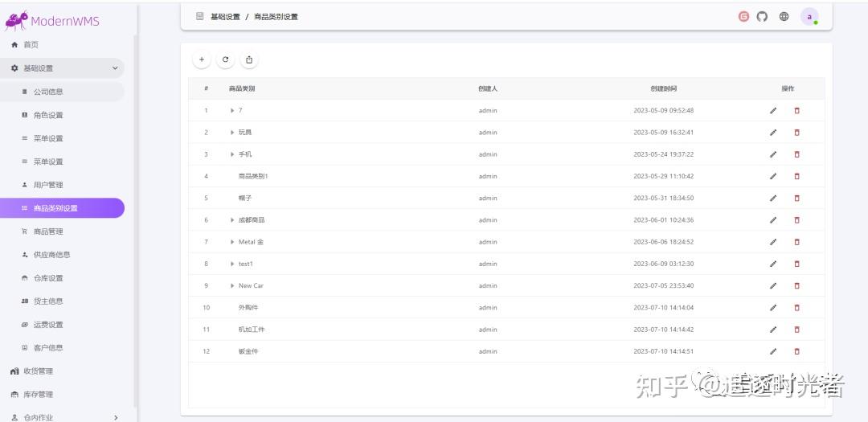The image size is (868, 422).
Task: Go to 首页 home in sidebar
Action: pyautogui.click(x=31, y=45)
